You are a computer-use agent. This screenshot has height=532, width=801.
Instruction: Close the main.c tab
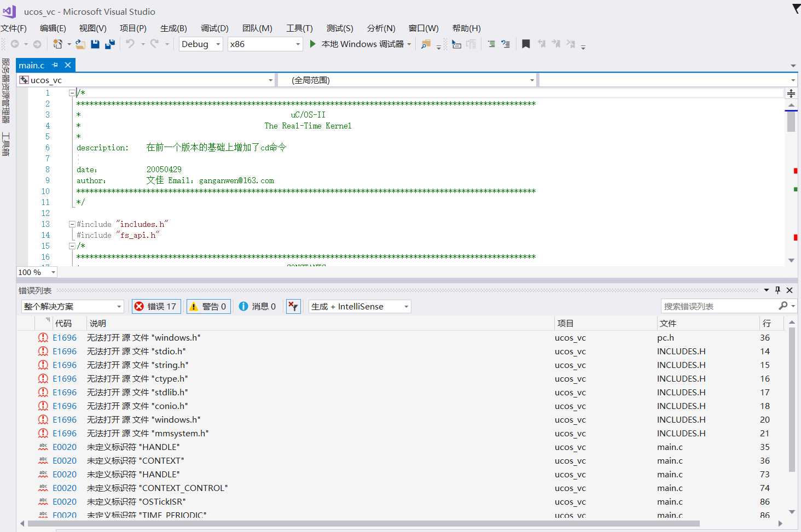(68, 65)
